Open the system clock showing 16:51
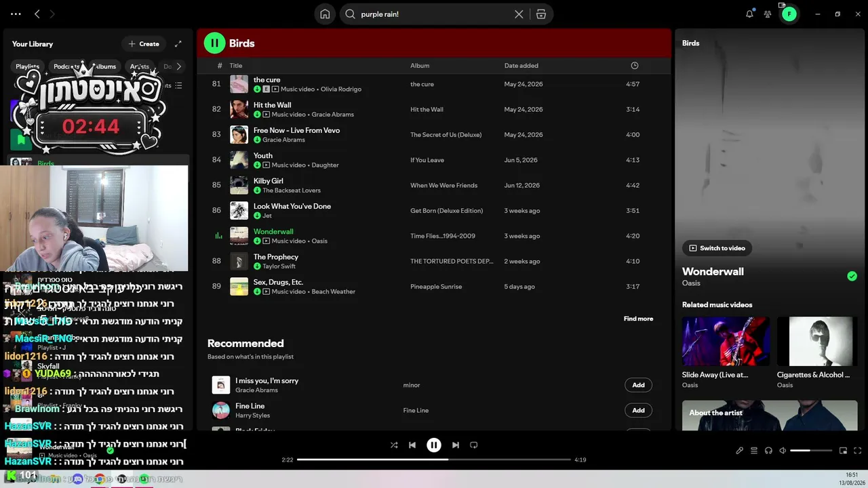Viewport: 868px width, 488px height. (x=852, y=474)
